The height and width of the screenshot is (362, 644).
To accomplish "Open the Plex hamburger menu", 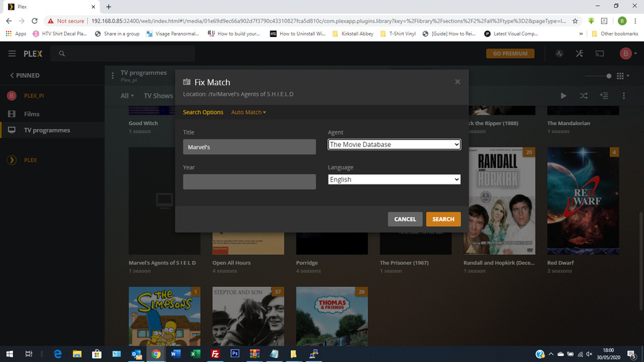I will [12, 53].
